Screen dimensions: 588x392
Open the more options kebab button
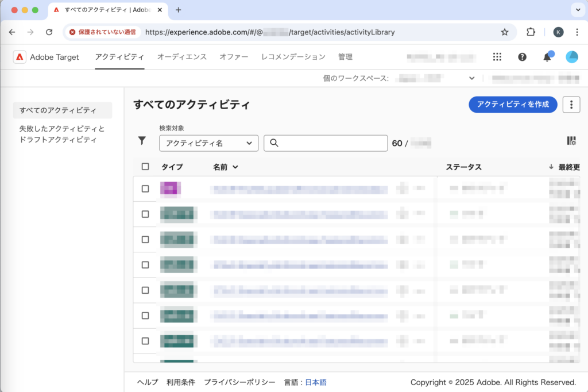click(x=571, y=105)
